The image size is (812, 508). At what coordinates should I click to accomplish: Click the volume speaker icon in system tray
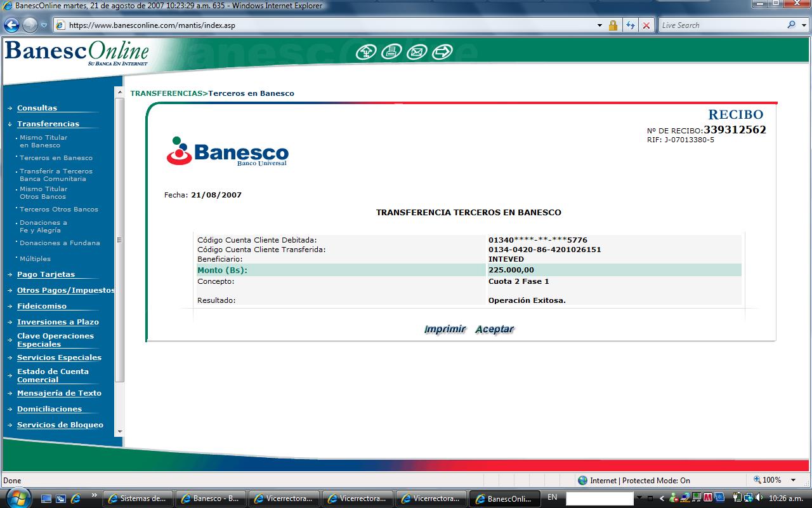pyautogui.click(x=759, y=498)
